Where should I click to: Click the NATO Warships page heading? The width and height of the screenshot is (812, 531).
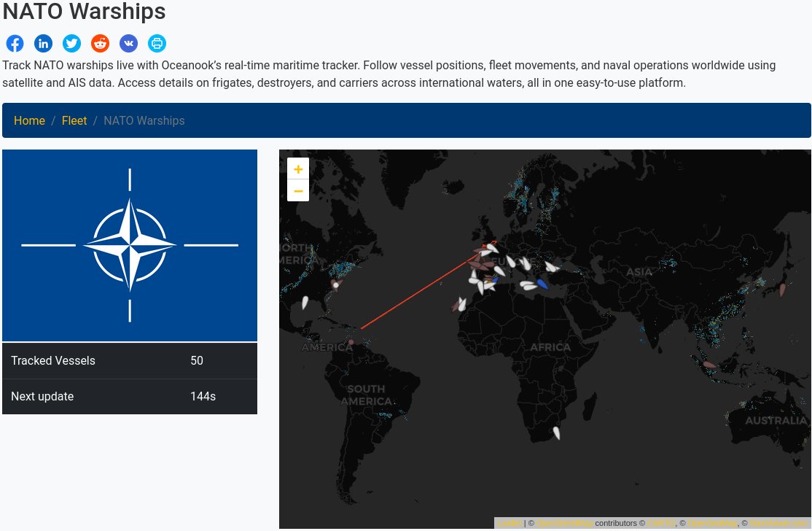coord(84,12)
